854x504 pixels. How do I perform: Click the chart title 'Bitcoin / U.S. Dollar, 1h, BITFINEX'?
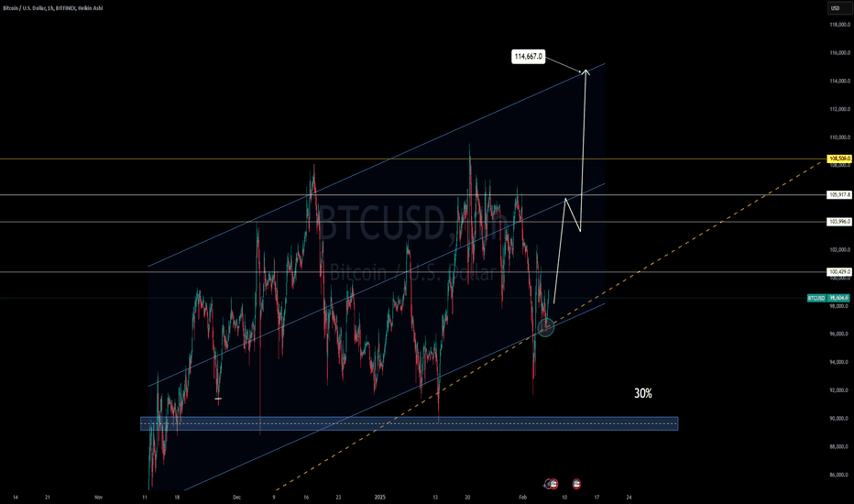click(53, 8)
